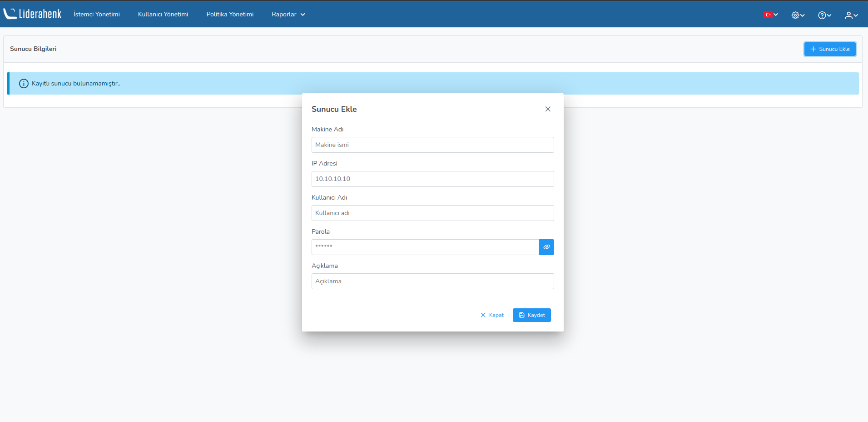Click the Liderahenk logo
This screenshot has width=868, height=422.
tap(32, 14)
